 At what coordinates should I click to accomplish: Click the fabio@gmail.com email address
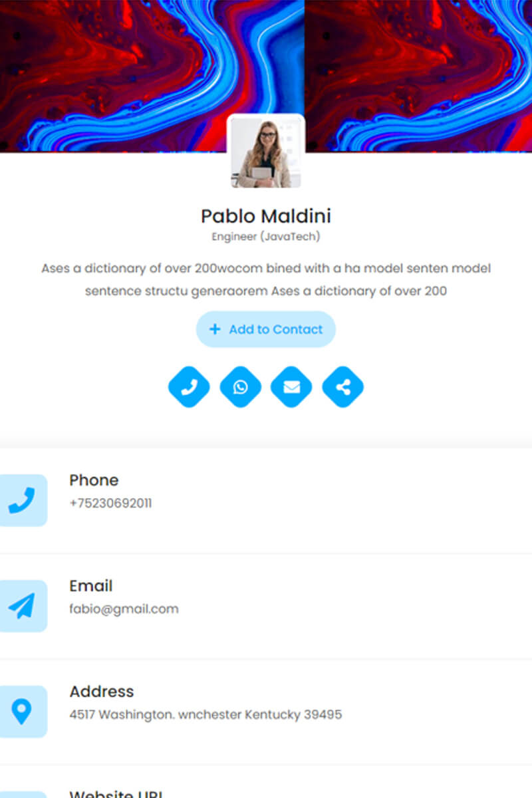[x=124, y=609]
